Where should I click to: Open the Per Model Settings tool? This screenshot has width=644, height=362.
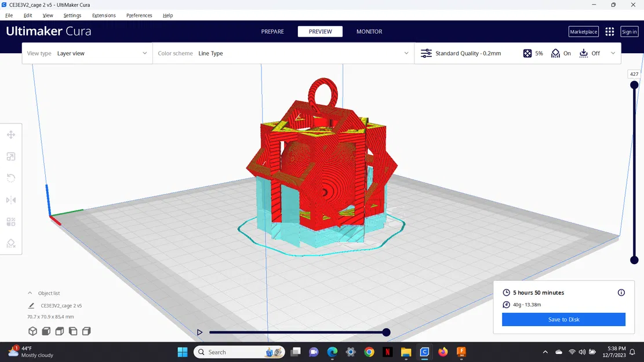(11, 222)
